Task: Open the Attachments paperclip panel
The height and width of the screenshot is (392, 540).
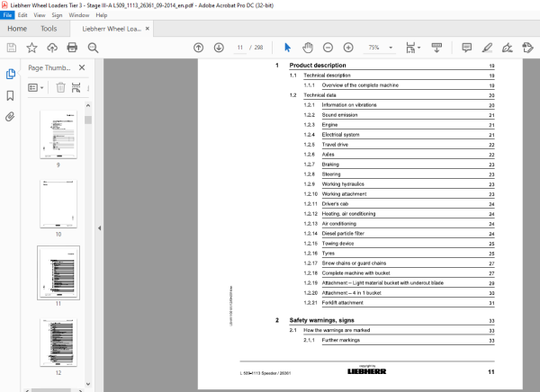Action: [10, 117]
